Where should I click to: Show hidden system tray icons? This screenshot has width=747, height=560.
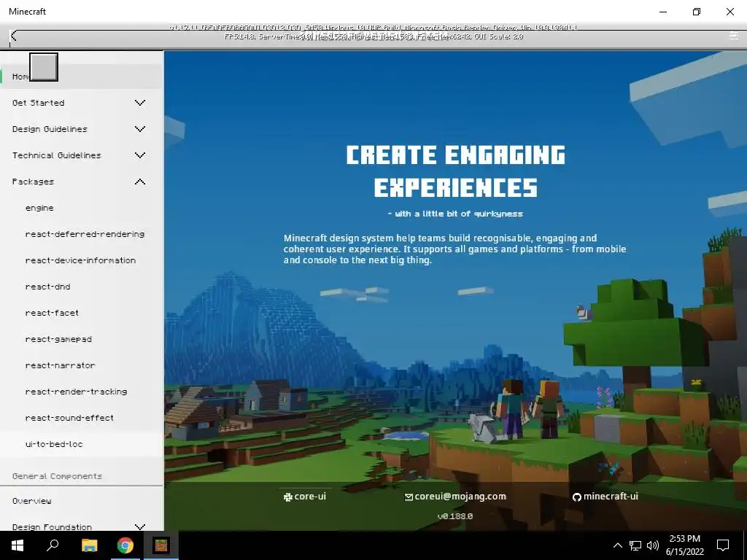pyautogui.click(x=617, y=545)
